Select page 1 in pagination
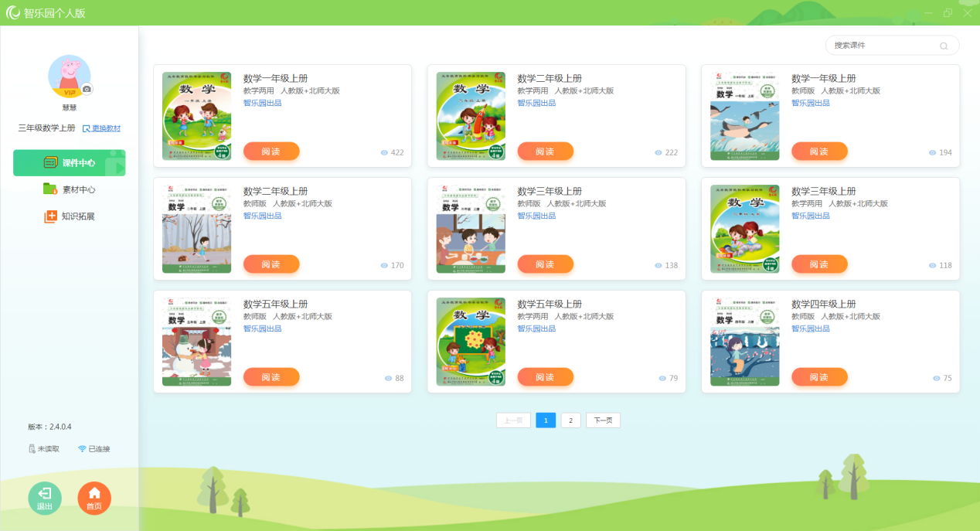Image resolution: width=980 pixels, height=531 pixels. coord(546,420)
